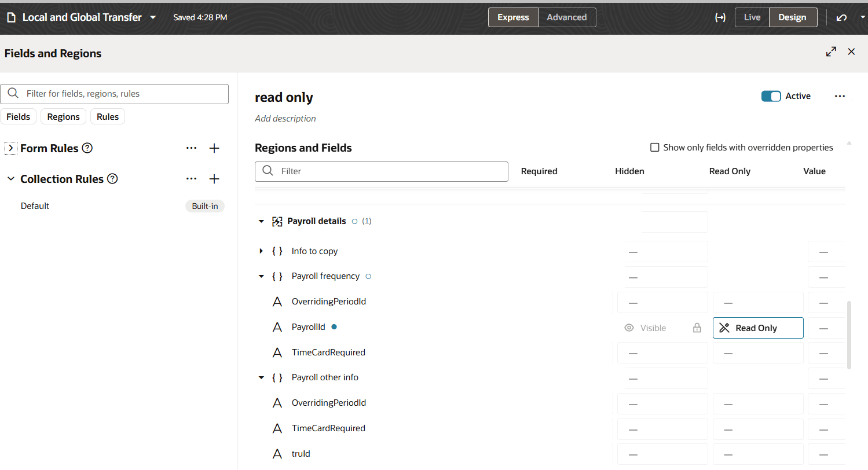Collapse the Payroll other info section

(261, 377)
